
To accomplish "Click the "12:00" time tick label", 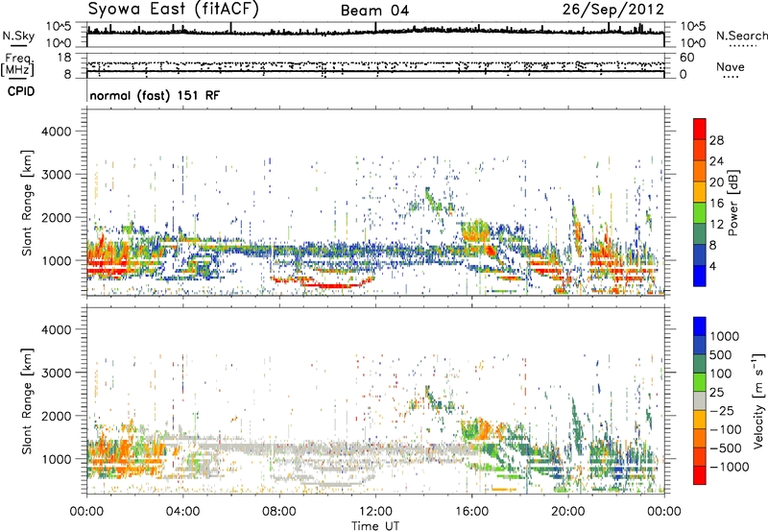I will pyautogui.click(x=375, y=512).
